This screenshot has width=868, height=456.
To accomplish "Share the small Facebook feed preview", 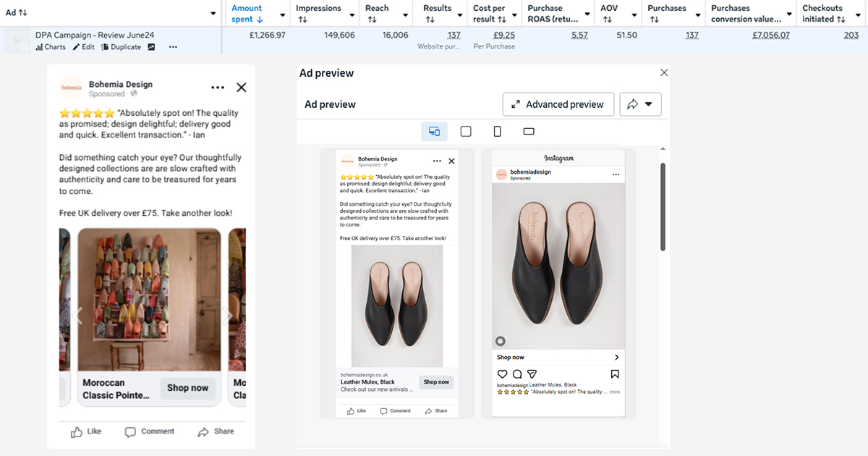I will click(436, 410).
